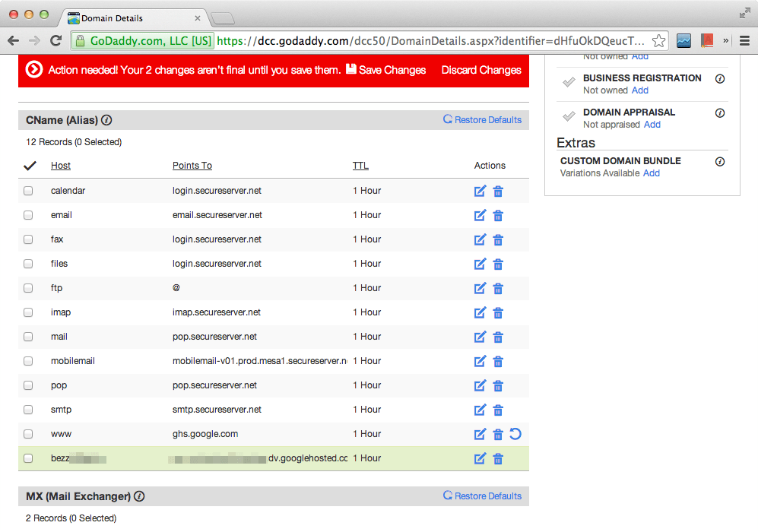The width and height of the screenshot is (758, 532).
Task: Select the imap record checkbox
Action: [28, 312]
